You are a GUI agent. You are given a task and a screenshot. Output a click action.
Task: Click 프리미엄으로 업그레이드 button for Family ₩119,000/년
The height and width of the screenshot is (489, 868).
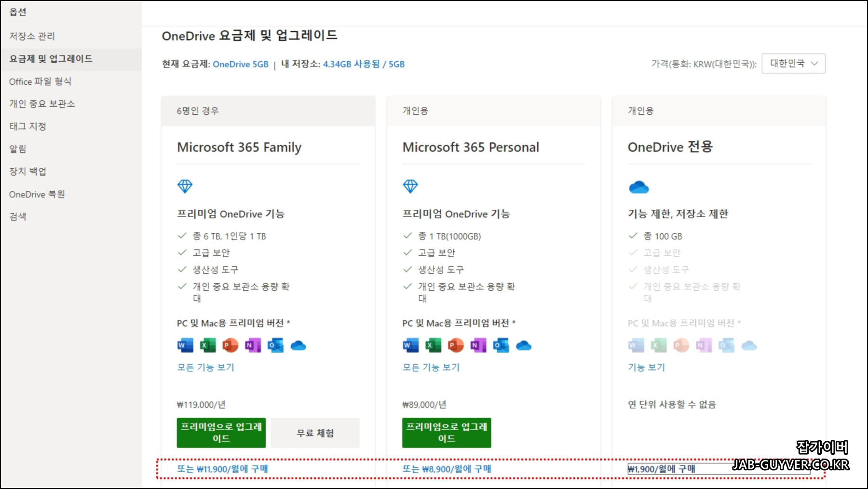221,433
